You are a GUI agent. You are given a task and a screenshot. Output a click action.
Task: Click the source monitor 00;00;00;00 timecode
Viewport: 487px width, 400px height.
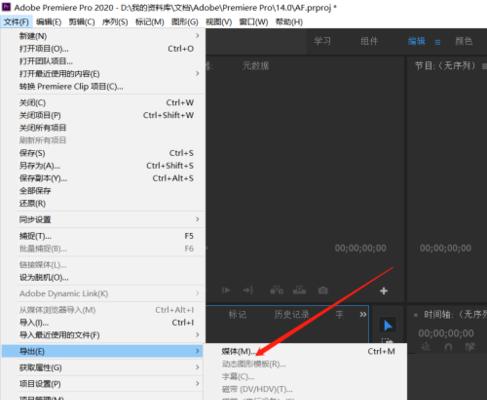pos(360,248)
